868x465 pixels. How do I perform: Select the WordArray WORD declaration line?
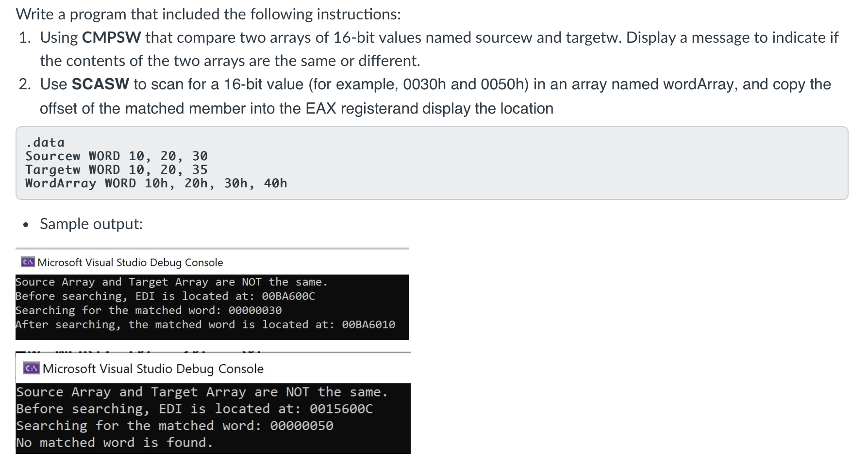coord(156,183)
